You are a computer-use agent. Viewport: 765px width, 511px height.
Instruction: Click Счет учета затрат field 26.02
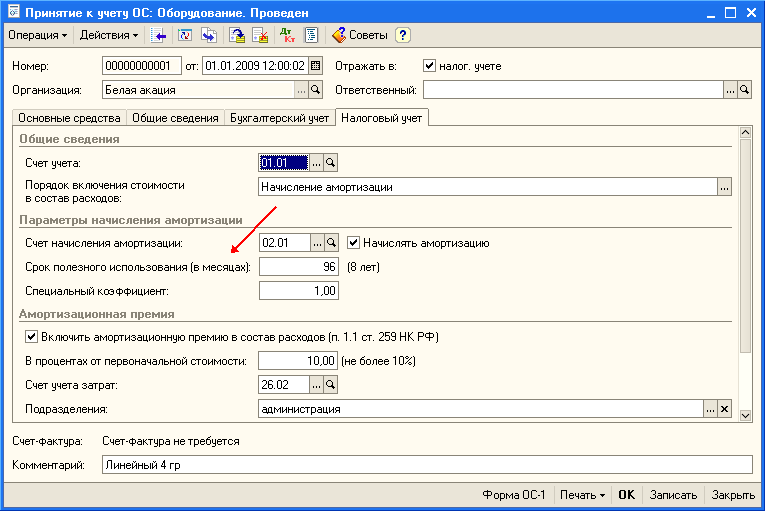click(x=284, y=385)
